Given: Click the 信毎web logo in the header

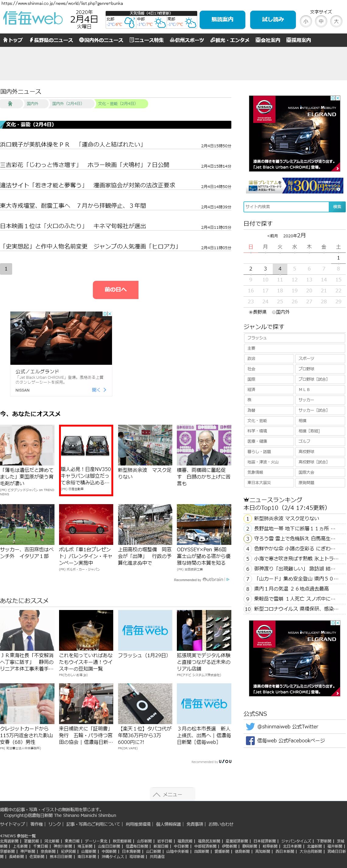Looking at the screenshot, I should point(33,19).
